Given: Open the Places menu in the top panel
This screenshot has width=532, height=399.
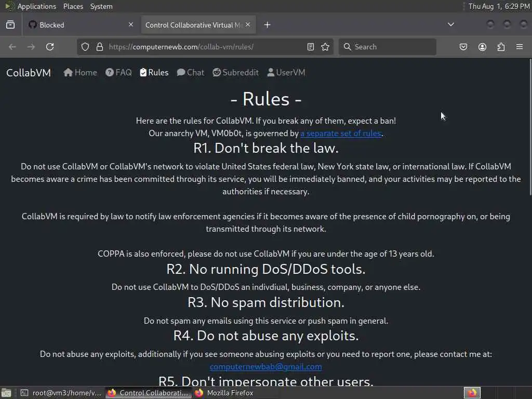Looking at the screenshot, I should [x=73, y=6].
